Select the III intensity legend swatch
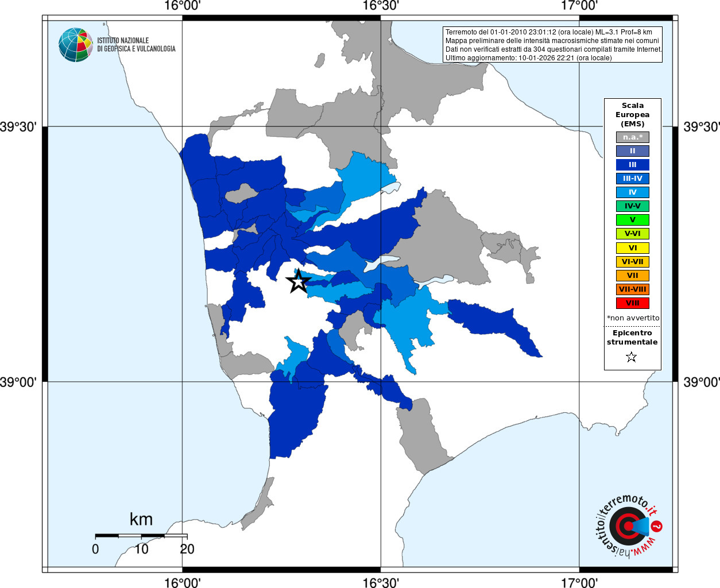The image size is (720, 588). 633,165
